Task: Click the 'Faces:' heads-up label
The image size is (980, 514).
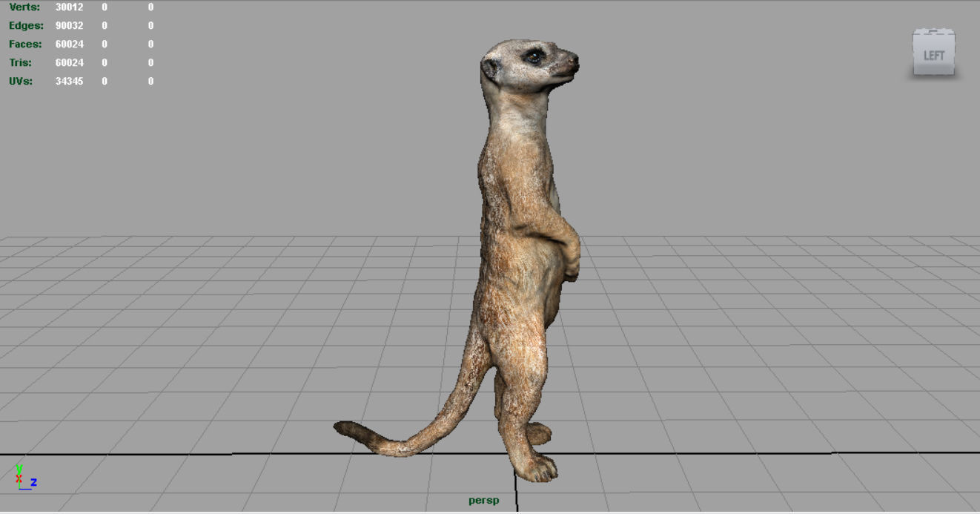Action: (x=25, y=45)
